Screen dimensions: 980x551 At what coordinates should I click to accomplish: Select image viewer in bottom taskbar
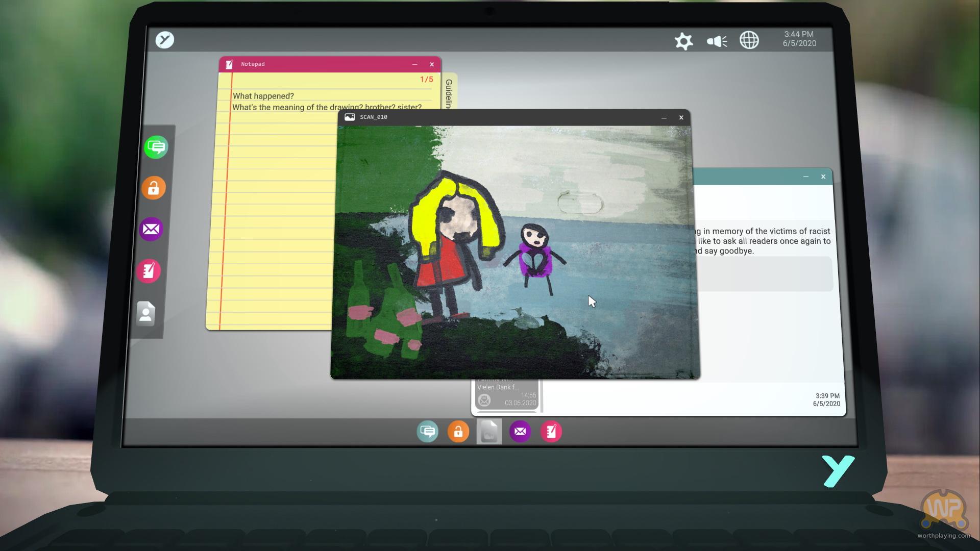click(x=489, y=432)
